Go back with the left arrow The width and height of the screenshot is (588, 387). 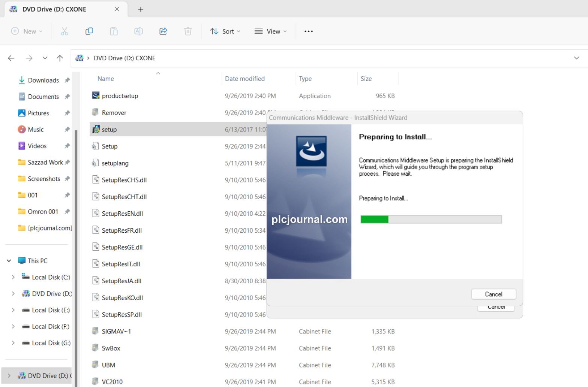click(11, 58)
